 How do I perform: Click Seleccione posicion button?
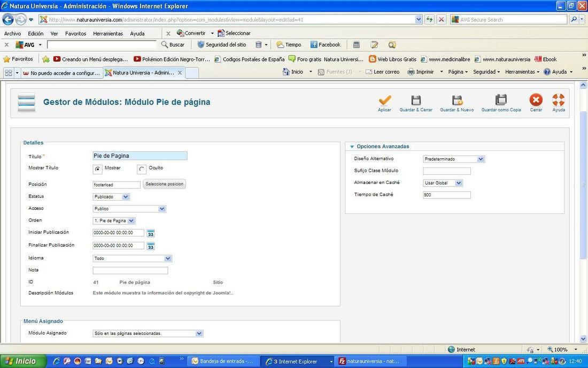click(x=164, y=184)
